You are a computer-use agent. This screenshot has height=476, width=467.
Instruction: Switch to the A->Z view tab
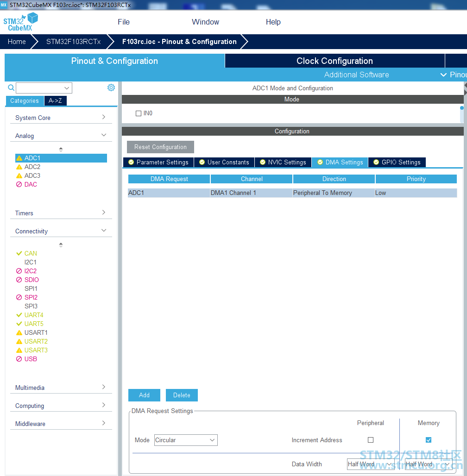[55, 100]
